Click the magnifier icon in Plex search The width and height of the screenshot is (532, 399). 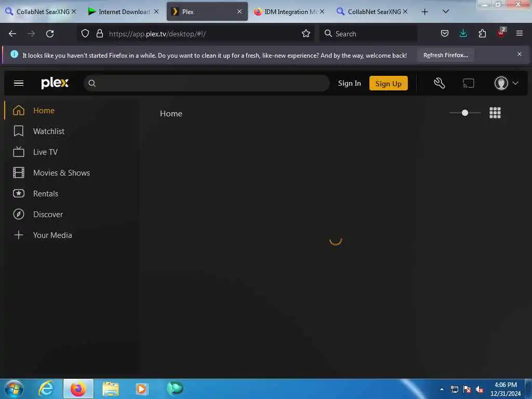[92, 83]
